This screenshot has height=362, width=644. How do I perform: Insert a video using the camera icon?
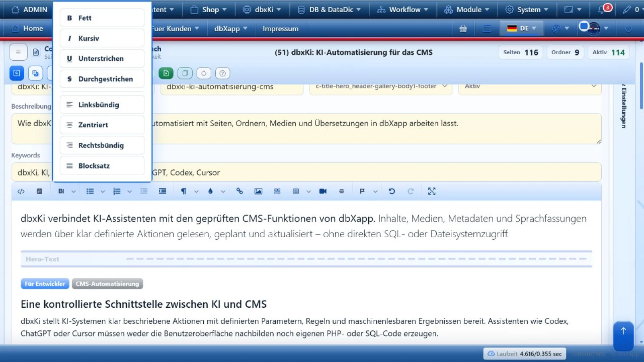coord(323,191)
